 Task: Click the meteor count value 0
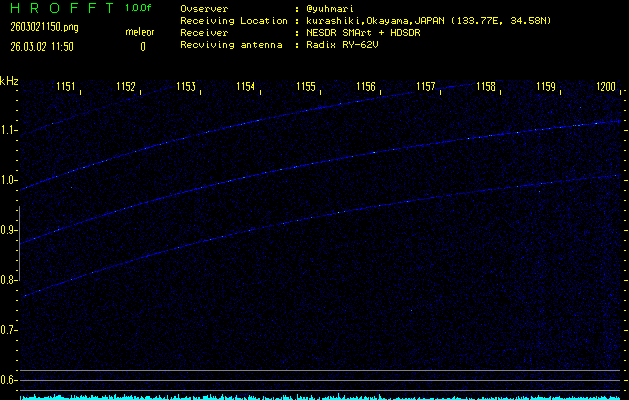(x=142, y=46)
